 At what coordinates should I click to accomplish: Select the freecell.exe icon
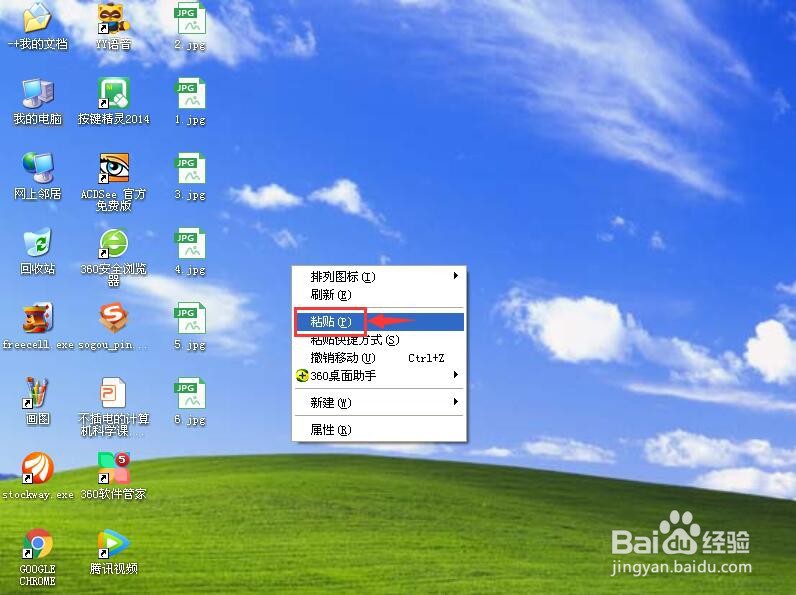tap(37, 318)
